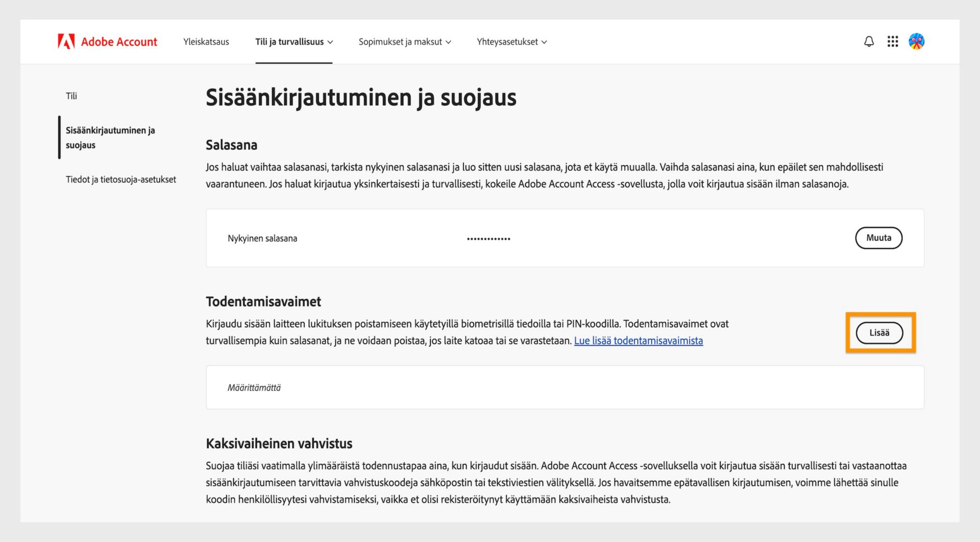Expand the Tili ja turvallisuus dropdown

[x=294, y=42]
